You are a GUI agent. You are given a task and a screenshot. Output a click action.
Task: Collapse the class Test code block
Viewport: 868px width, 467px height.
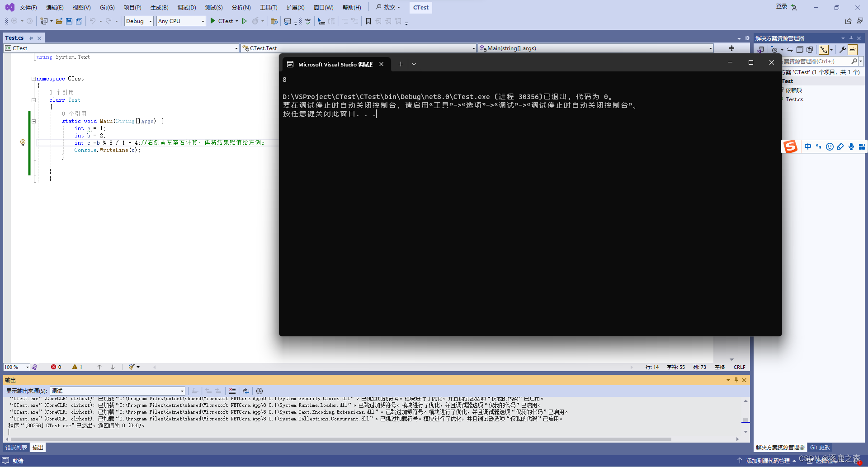tap(33, 100)
